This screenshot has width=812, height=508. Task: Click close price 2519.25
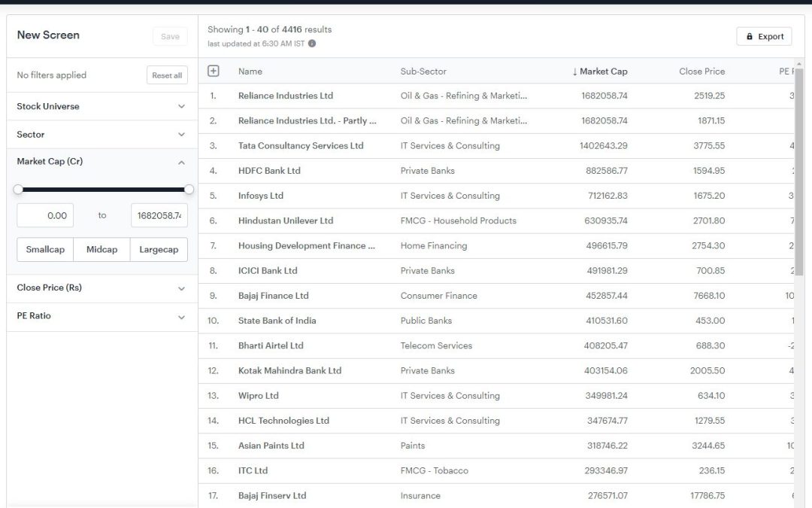710,96
